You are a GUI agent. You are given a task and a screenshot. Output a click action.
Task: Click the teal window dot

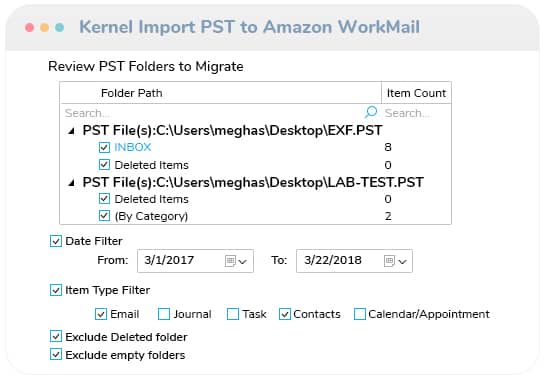pos(59,27)
